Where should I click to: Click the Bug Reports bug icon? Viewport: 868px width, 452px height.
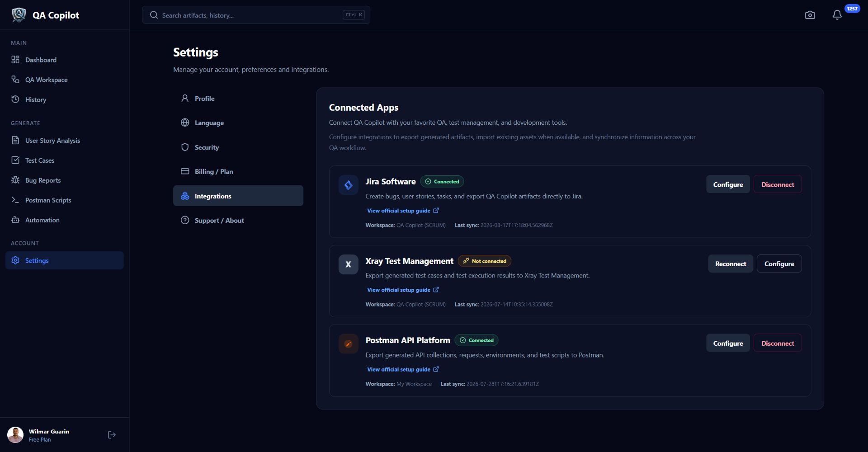point(15,180)
